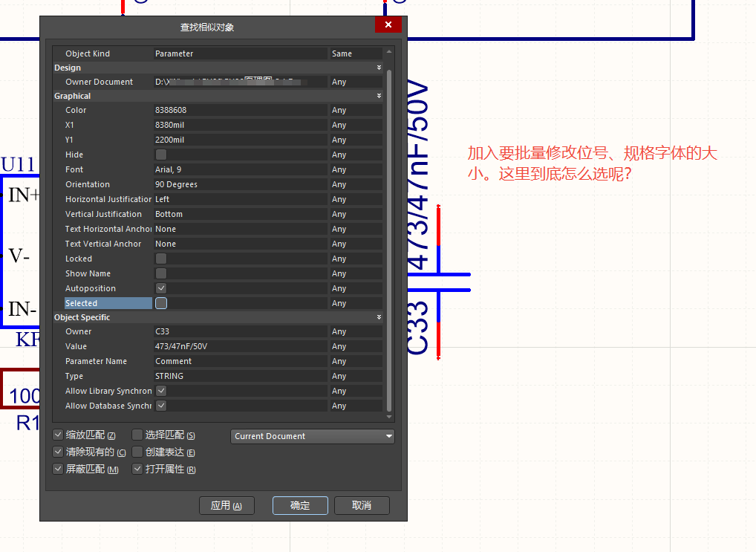Change Parameter Name match condition Any
This screenshot has width=756, height=552.
coord(356,361)
